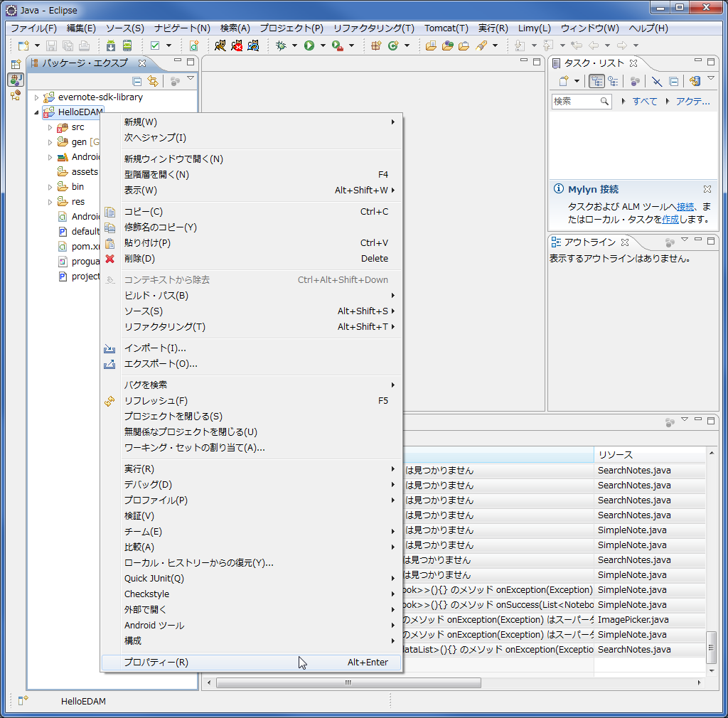Click the green Run button icon
This screenshot has height=718, width=728.
(309, 45)
